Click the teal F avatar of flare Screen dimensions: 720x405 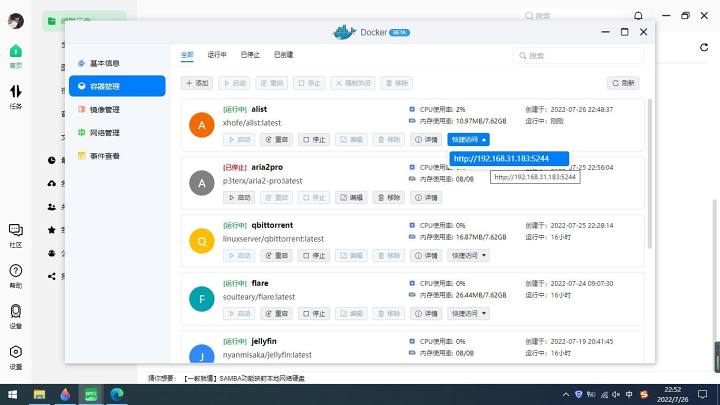[202, 299]
